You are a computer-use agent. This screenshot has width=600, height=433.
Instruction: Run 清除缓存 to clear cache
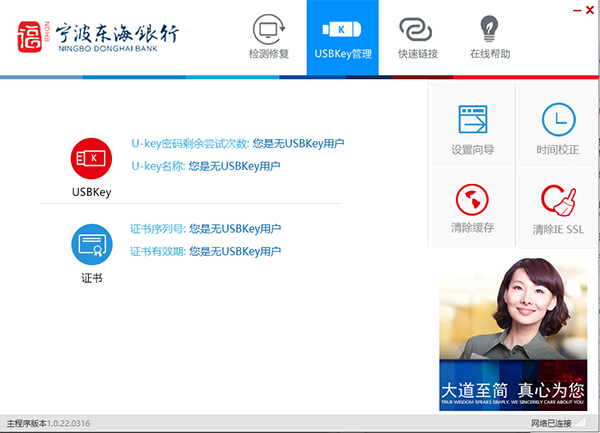[x=473, y=208]
